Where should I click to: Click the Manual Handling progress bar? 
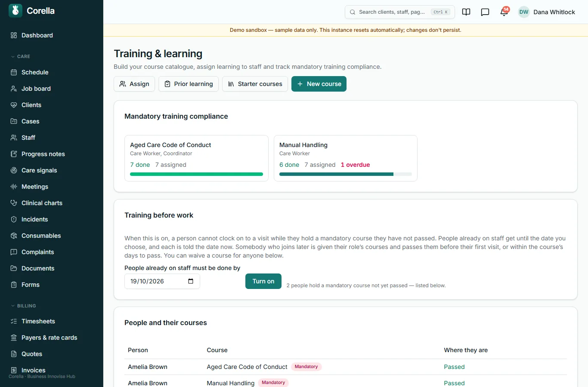[346, 174]
